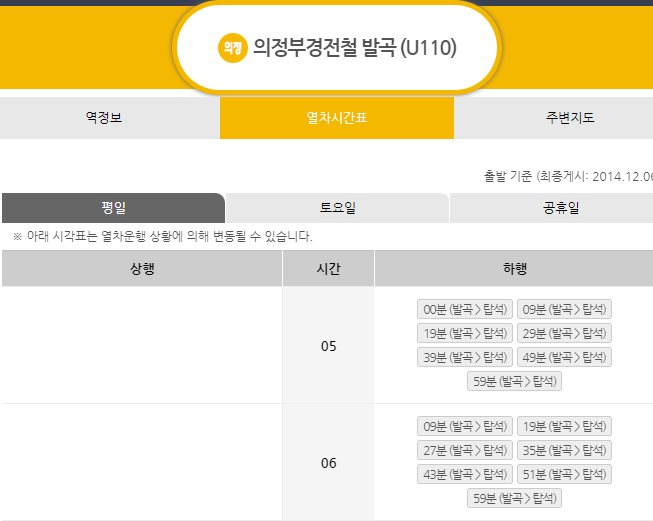The width and height of the screenshot is (653, 521).
Task: Switch to the 토요일 schedule tab
Action: point(337,208)
